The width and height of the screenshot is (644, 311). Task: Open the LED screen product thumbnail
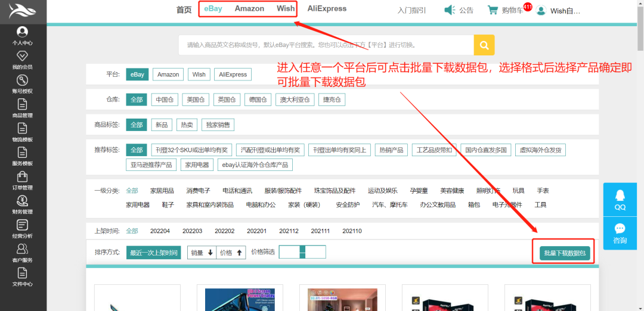[x=240, y=300]
